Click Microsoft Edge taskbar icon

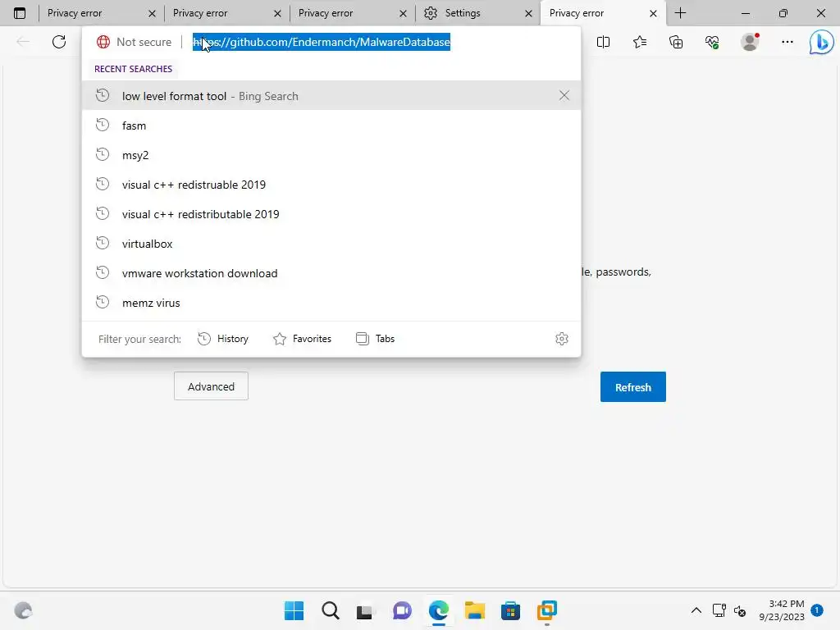(x=438, y=610)
